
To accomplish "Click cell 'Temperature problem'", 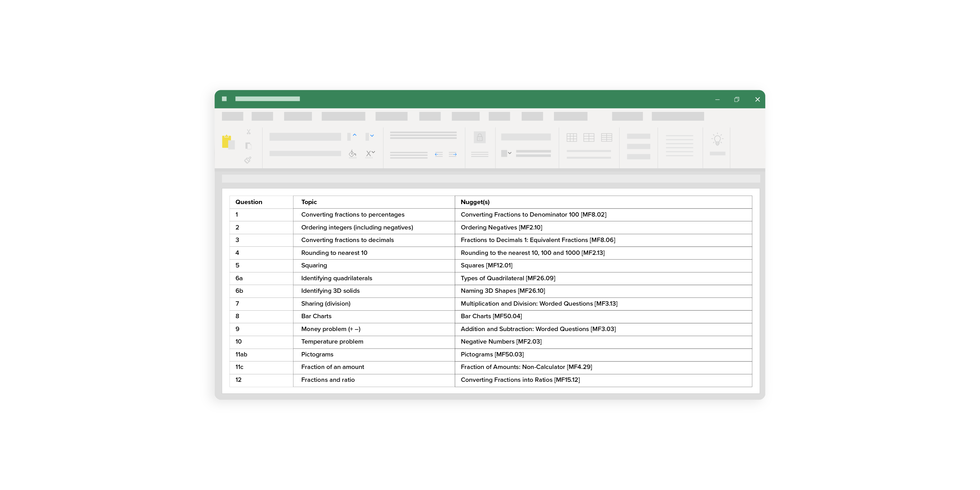I will coord(374,342).
